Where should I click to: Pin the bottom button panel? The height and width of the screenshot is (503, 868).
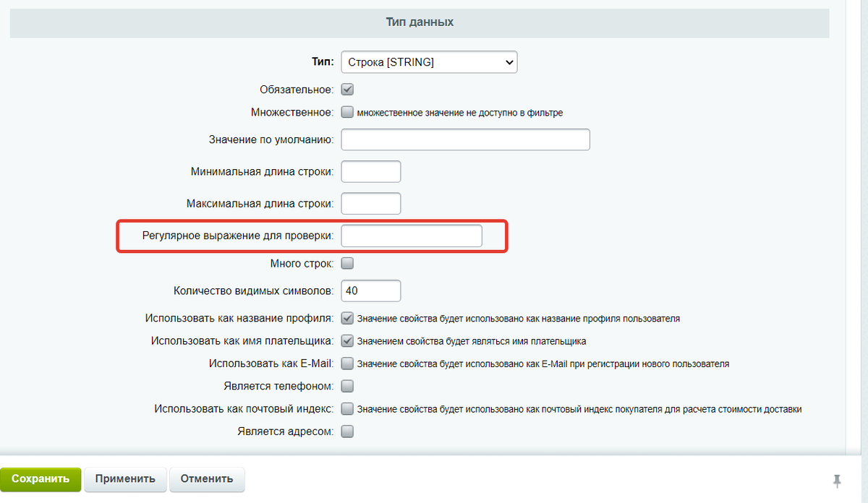click(x=838, y=481)
